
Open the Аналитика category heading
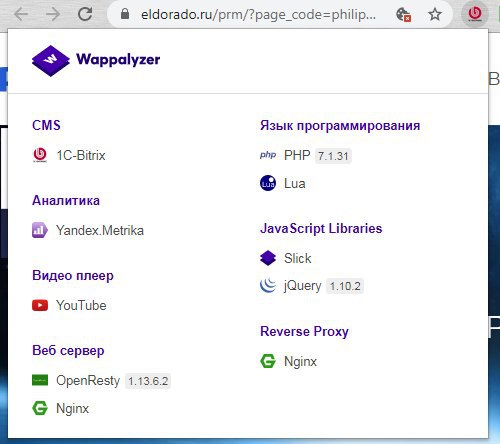click(66, 200)
